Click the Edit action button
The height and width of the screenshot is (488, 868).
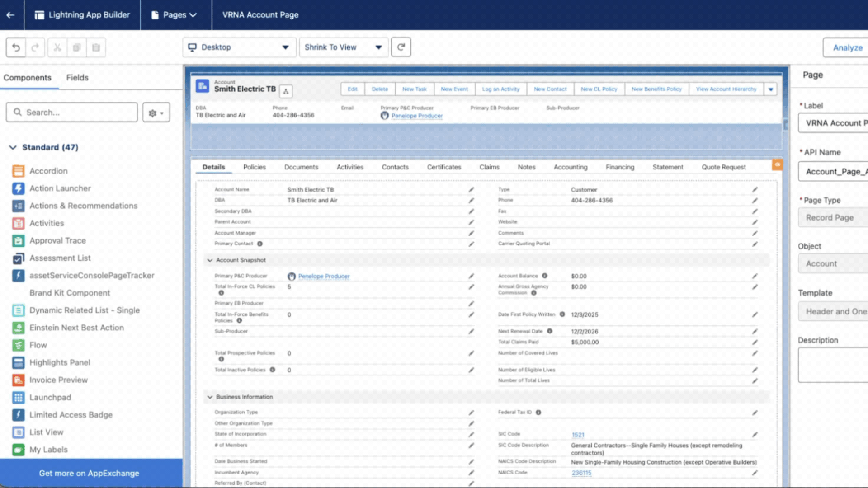[x=353, y=89]
